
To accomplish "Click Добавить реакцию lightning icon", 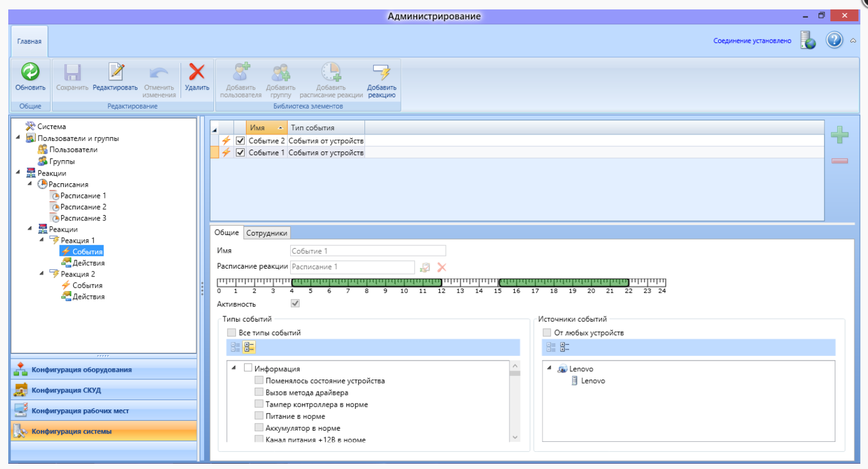I will [381, 72].
